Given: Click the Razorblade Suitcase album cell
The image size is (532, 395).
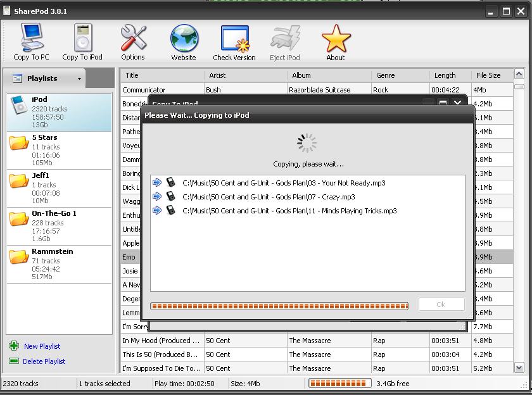Looking at the screenshot, I should click(x=329, y=90).
